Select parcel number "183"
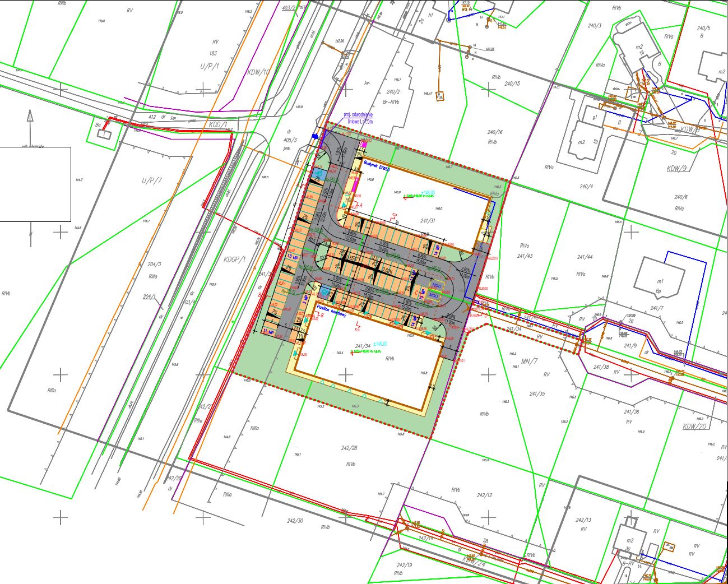This screenshot has width=728, height=584. pyautogui.click(x=213, y=53)
